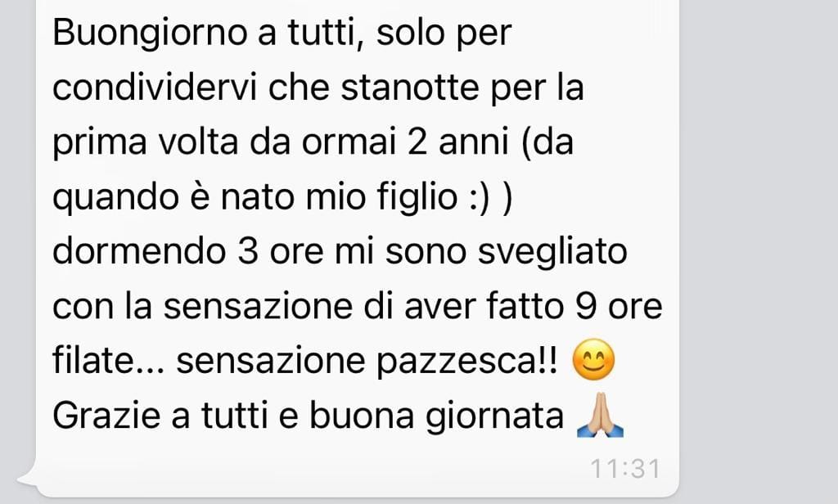The height and width of the screenshot is (504, 838).
Task: Click the word "dormendo" in the message
Action: pos(139,251)
